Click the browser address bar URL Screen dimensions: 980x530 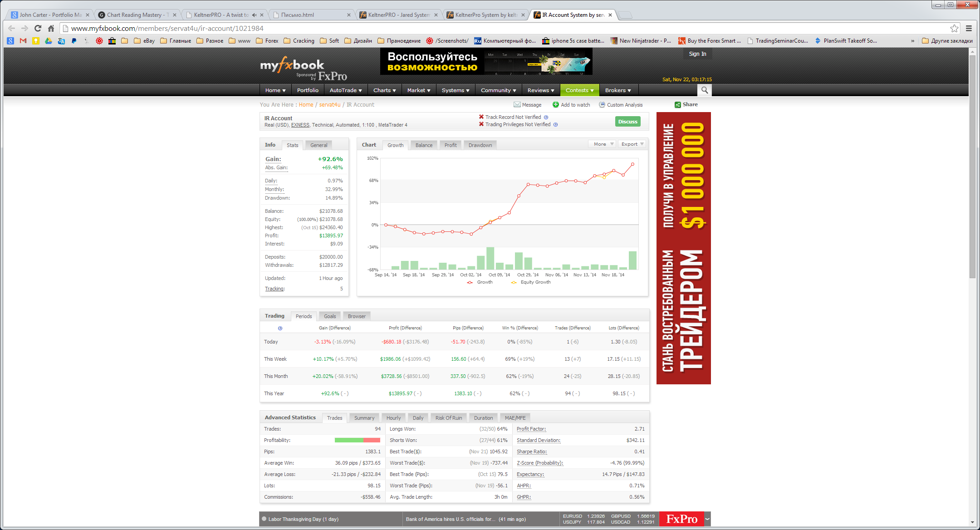(x=167, y=28)
